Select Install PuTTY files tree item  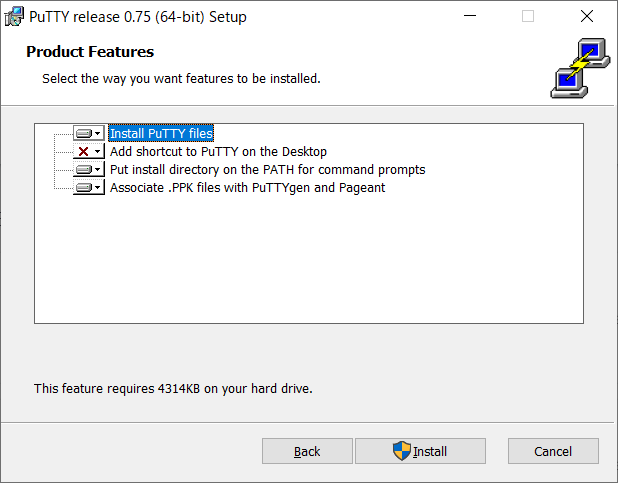point(161,133)
